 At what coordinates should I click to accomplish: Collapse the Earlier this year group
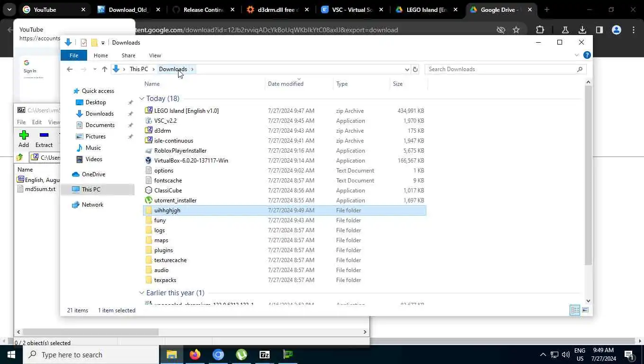pyautogui.click(x=142, y=293)
